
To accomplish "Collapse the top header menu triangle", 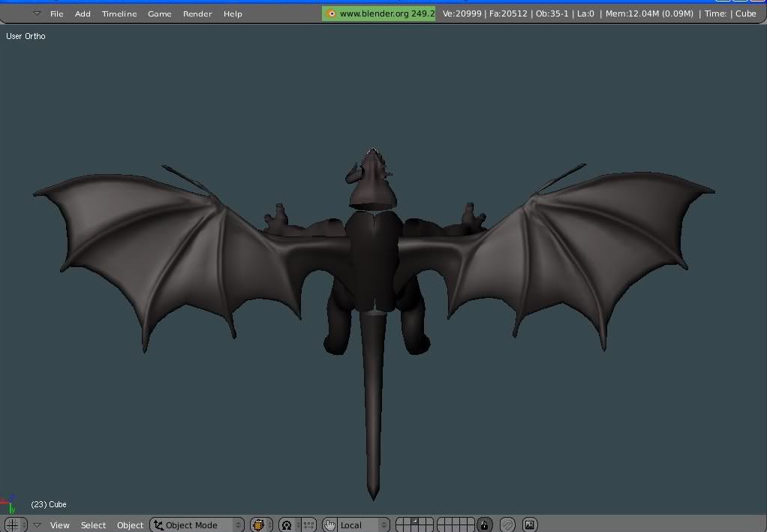I will click(x=37, y=14).
